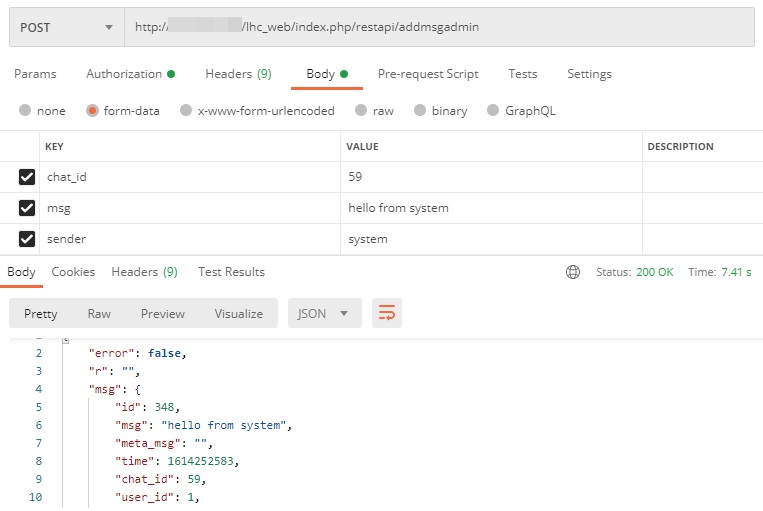Select the Visualize view button
The image size is (763, 511).
point(239,314)
